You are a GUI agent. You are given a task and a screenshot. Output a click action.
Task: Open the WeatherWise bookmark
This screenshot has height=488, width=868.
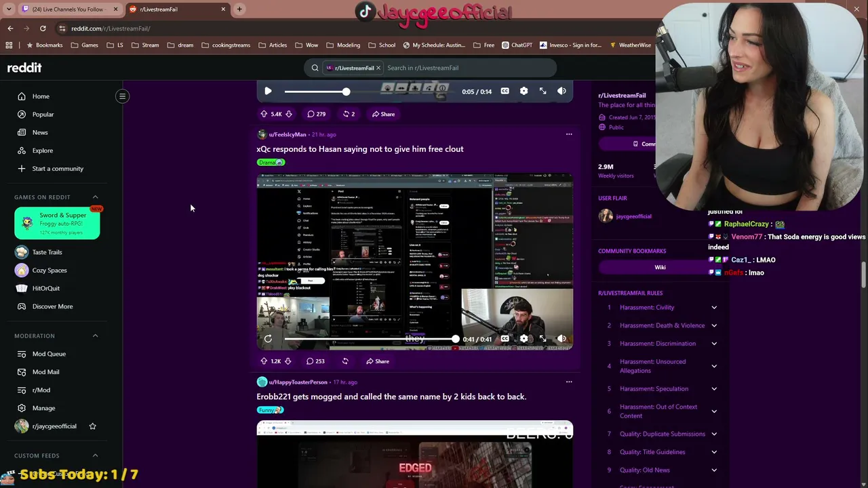pos(630,45)
